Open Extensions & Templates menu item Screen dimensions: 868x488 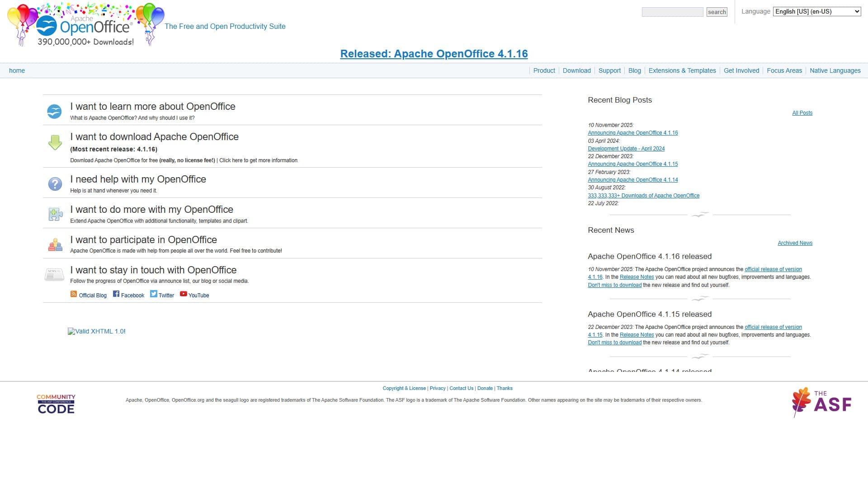[682, 70]
